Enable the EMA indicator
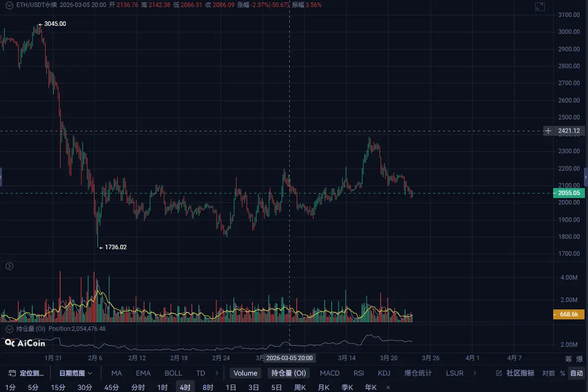This screenshot has width=588, height=392. [143, 373]
